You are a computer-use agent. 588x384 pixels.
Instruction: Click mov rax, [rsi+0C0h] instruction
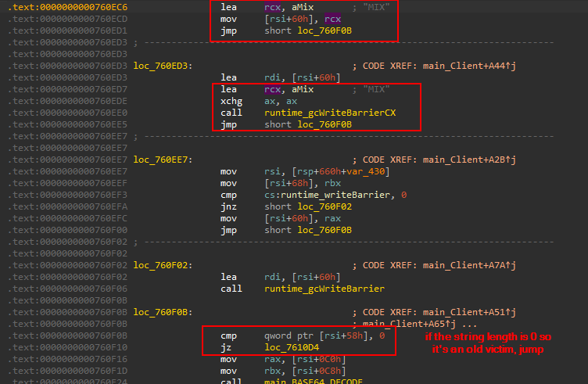[283, 359]
